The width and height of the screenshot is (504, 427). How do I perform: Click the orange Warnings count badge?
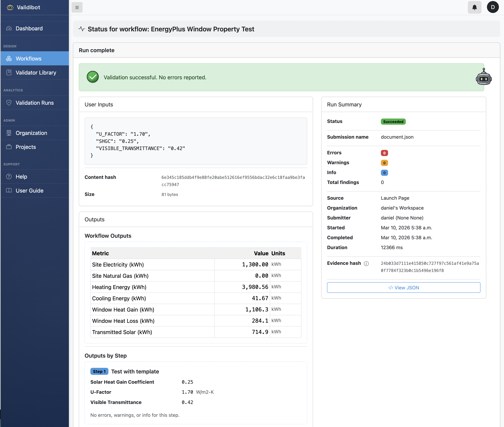pyautogui.click(x=384, y=163)
